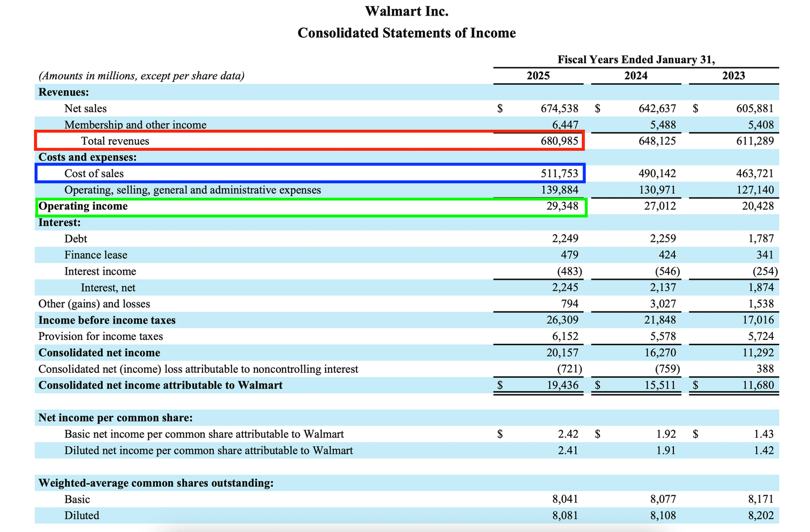Select interest net value 1,874
The image size is (810, 532).
pyautogui.click(x=761, y=288)
